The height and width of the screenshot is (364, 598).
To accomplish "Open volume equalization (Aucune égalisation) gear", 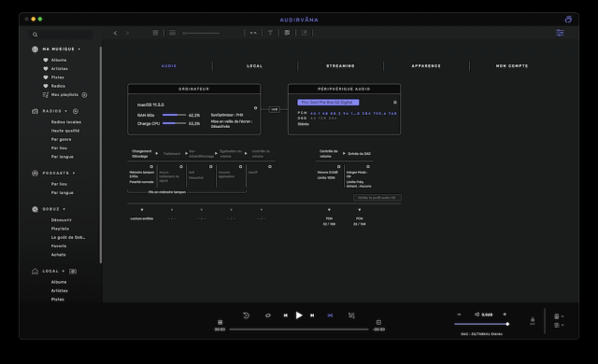I will click(240, 166).
